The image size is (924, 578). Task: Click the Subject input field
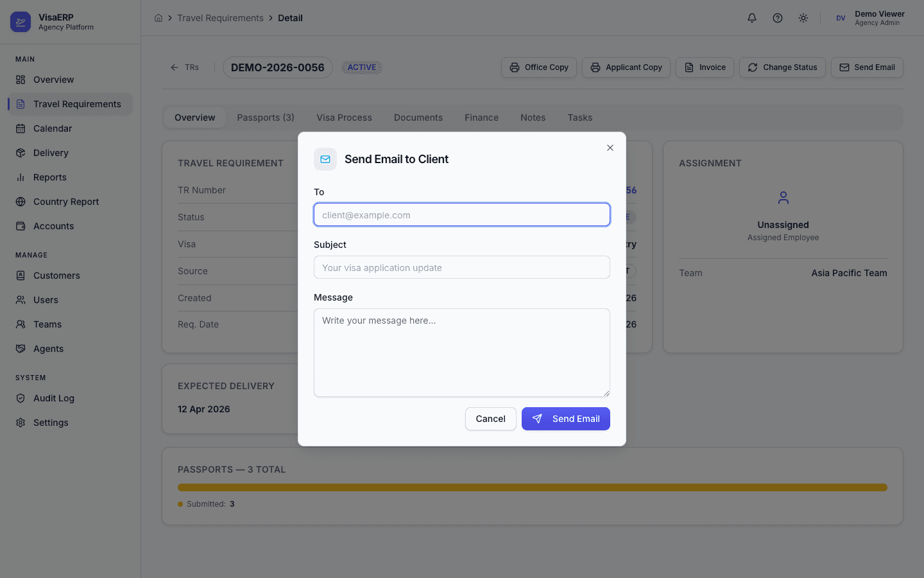[x=461, y=268]
